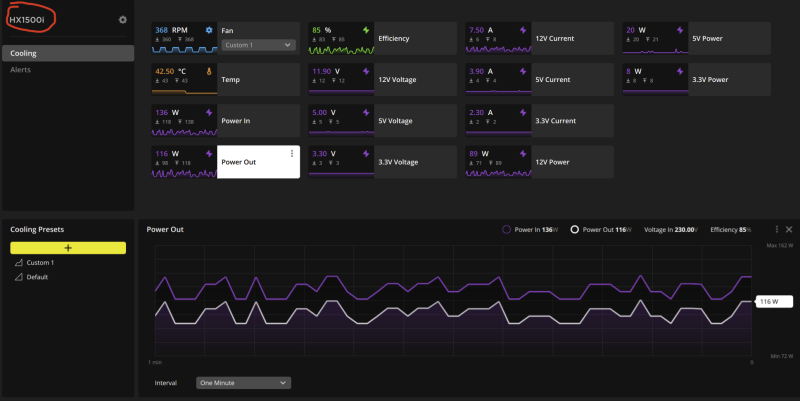
Task: Add a new cooling preset with plus button
Action: [x=68, y=248]
